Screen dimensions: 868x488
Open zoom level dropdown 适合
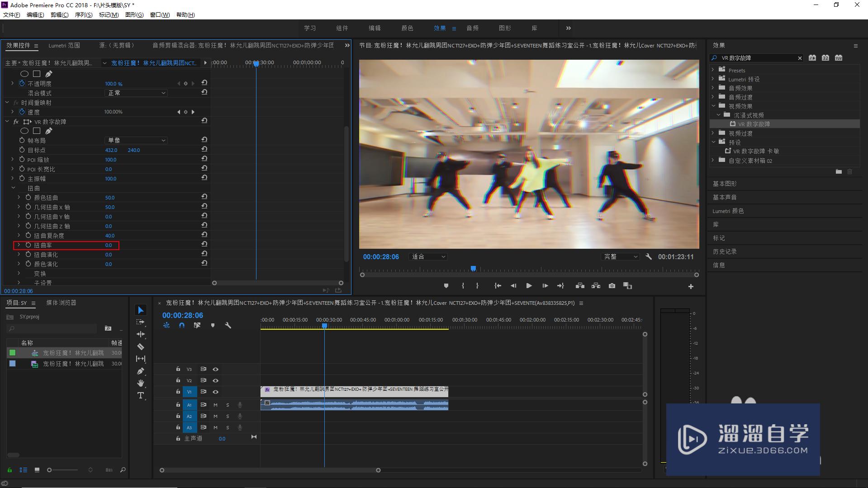click(428, 256)
